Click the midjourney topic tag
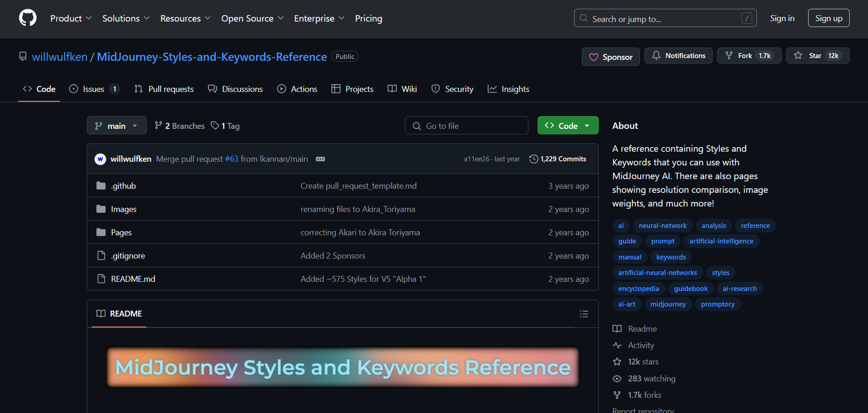This screenshot has width=868, height=413. tap(668, 304)
